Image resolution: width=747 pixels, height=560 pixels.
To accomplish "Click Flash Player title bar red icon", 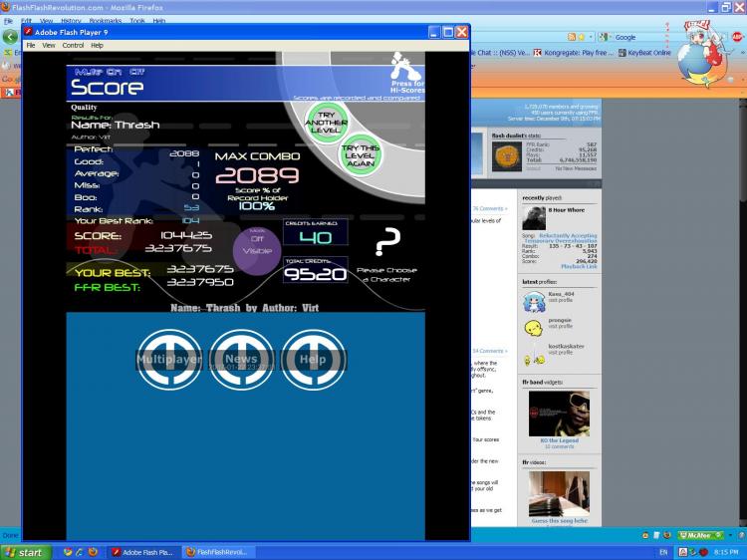I will coord(28,32).
